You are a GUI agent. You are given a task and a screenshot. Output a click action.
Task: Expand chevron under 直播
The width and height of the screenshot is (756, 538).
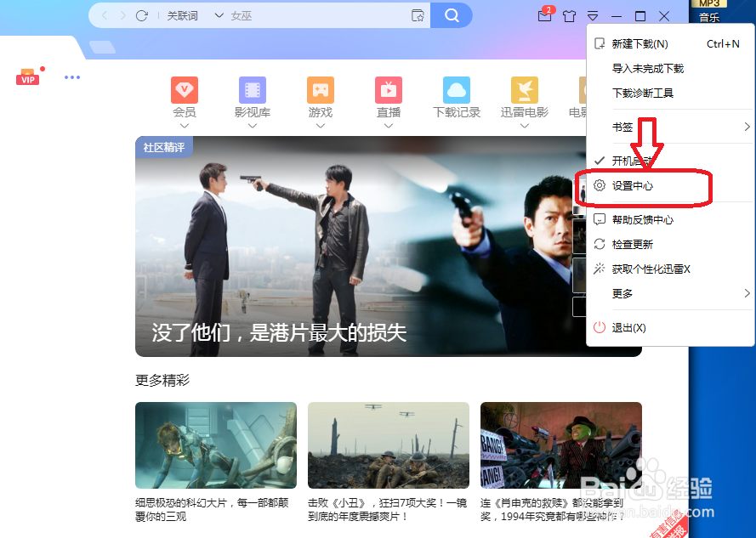[x=388, y=126]
